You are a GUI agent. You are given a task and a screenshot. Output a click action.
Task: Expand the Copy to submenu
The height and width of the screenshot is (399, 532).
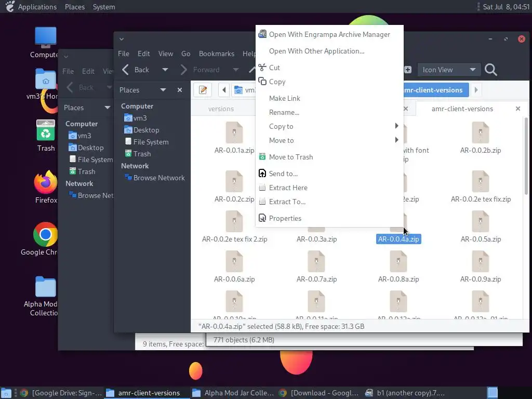tap(329, 126)
